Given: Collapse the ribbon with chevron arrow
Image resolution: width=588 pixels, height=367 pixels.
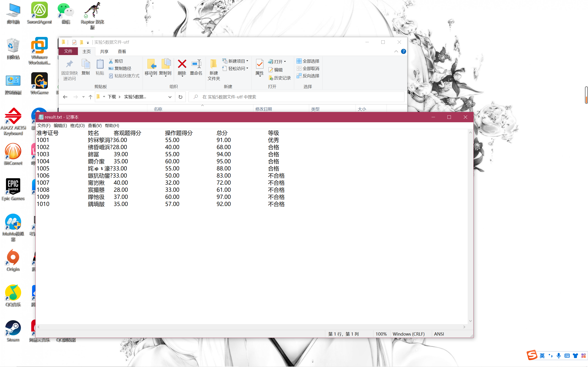Looking at the screenshot, I should click(x=396, y=51).
